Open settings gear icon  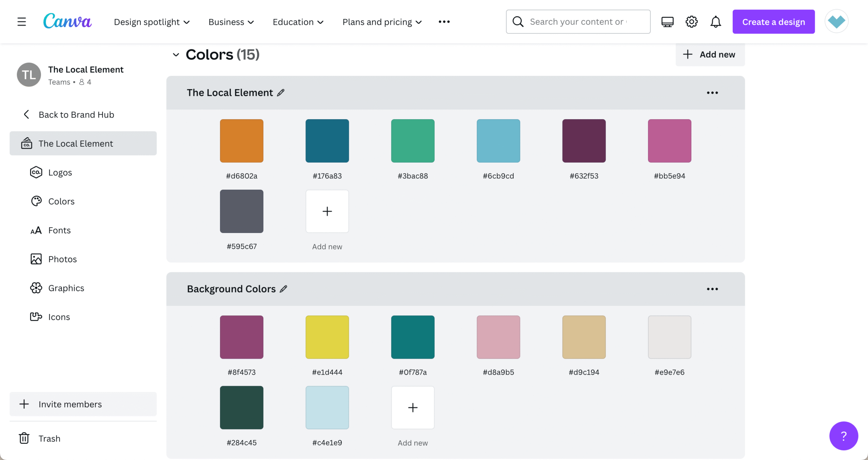[x=691, y=22]
